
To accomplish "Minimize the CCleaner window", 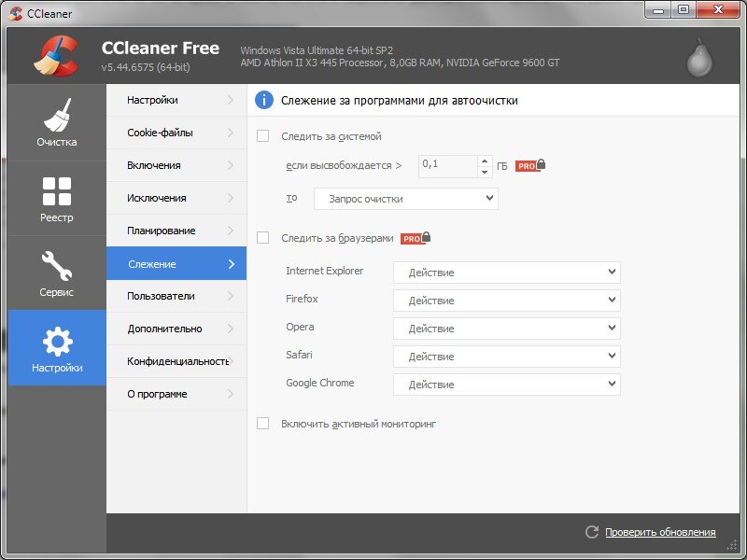I will click(x=658, y=10).
